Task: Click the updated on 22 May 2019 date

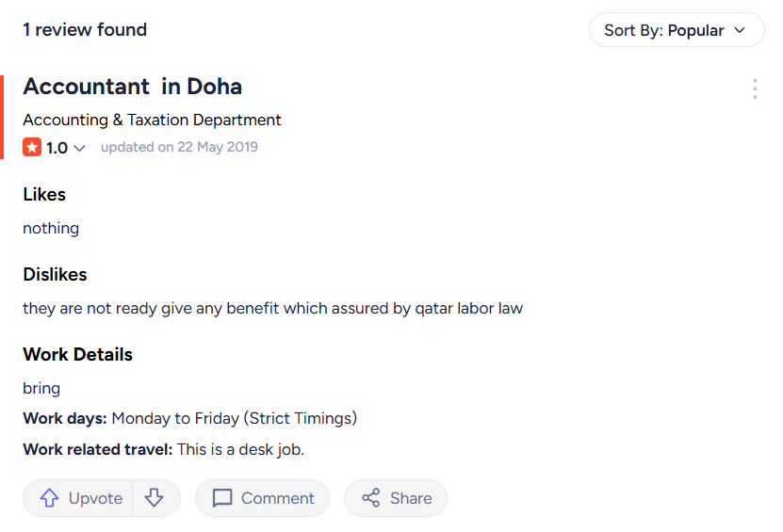Action: pos(179,147)
